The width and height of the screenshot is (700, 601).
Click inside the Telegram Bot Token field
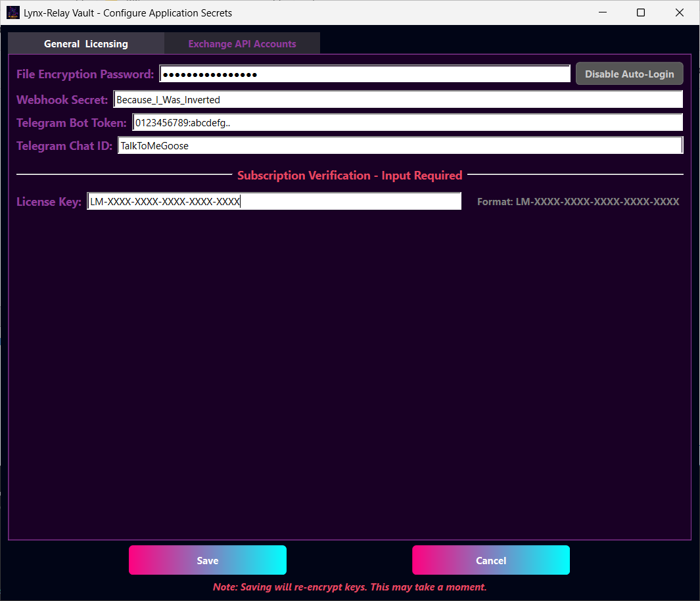click(x=408, y=122)
